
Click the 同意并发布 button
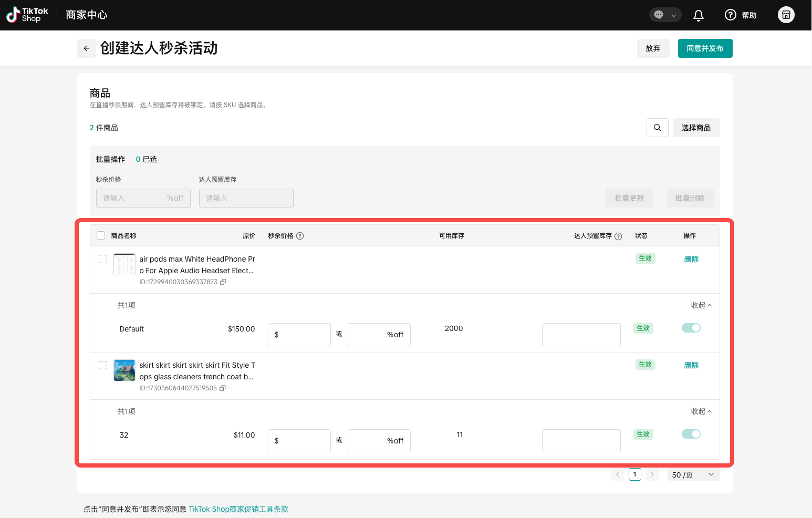coord(705,48)
